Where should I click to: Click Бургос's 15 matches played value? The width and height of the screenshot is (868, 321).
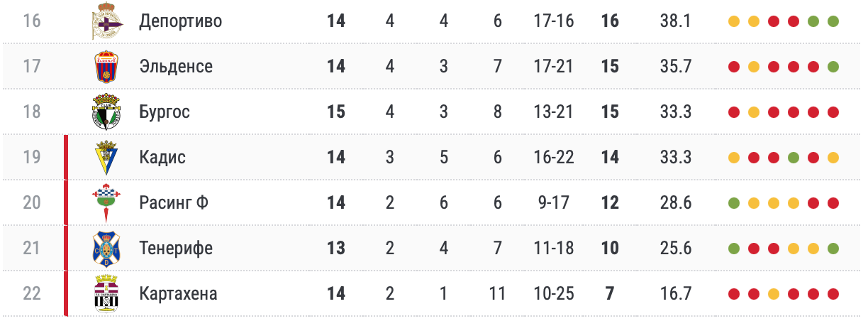[336, 112]
